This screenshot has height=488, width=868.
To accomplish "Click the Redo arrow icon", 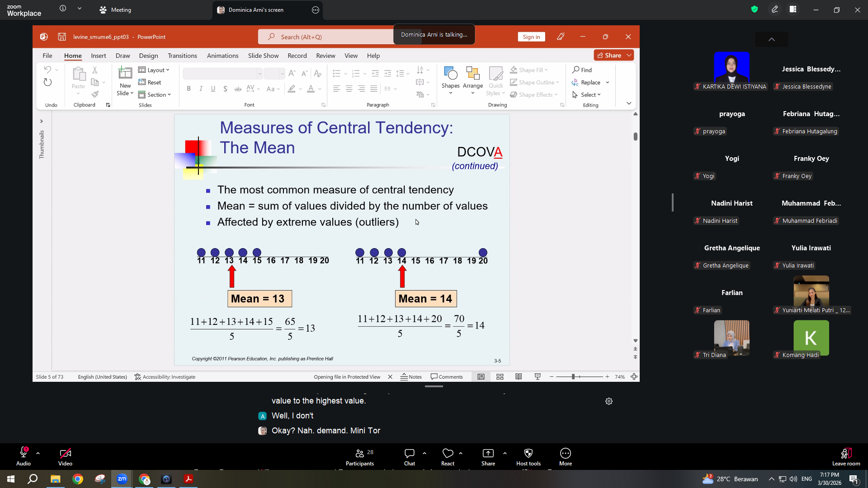I will pos(47,82).
